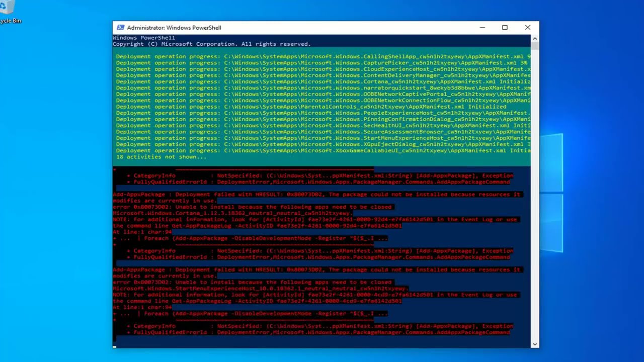The image size is (644, 362).
Task: Click the Get-AppPackageLog line ending 92d4-e7fa6142d501
Action: pos(257,226)
